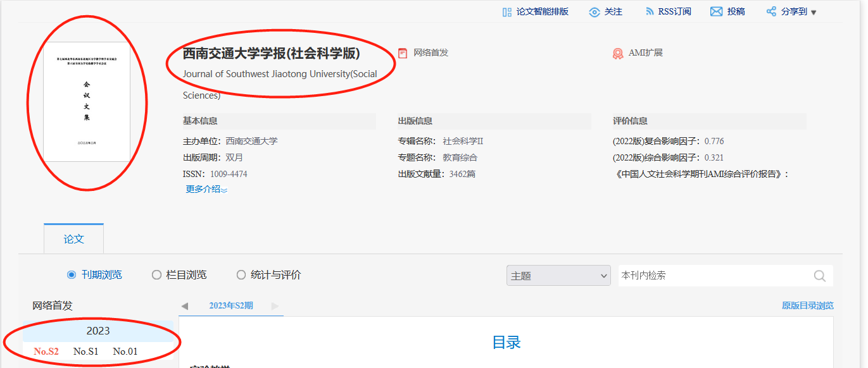Click the 《中国人文社会科学期刊AMI综合评价报告》 text
The width and height of the screenshot is (868, 368).
[701, 174]
